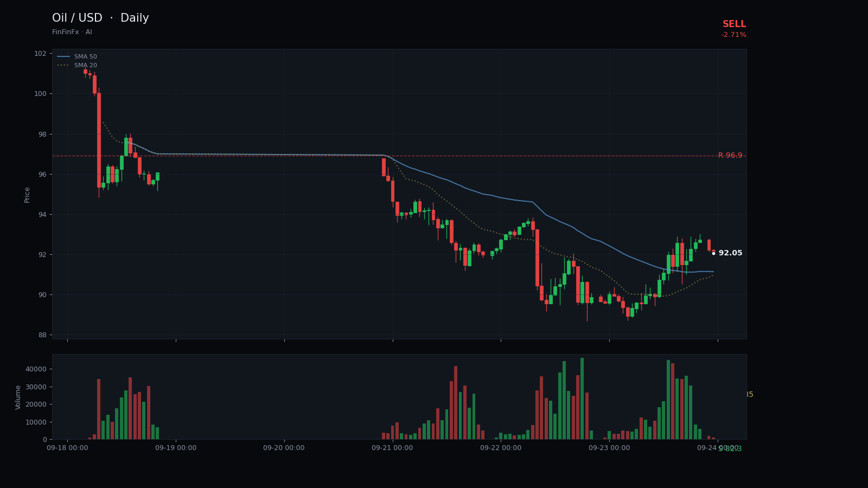Click the 30000 volume axis tick
The height and width of the screenshot is (488, 868).
click(x=36, y=387)
